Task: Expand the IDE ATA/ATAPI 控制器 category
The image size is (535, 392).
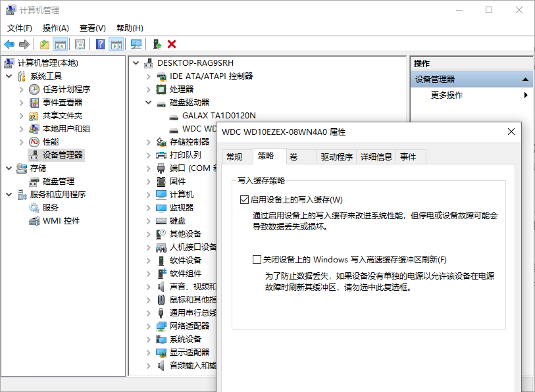Action: click(x=149, y=76)
